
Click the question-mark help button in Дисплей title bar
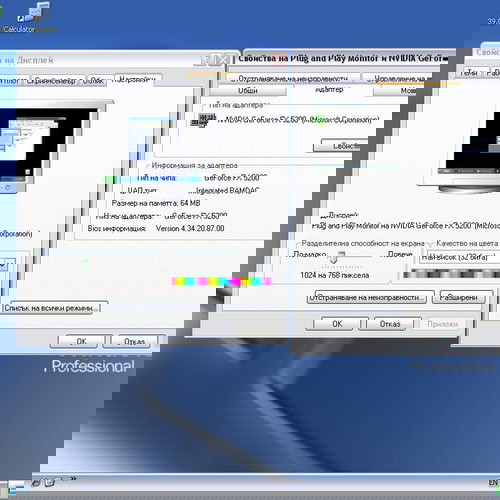pos(209,60)
